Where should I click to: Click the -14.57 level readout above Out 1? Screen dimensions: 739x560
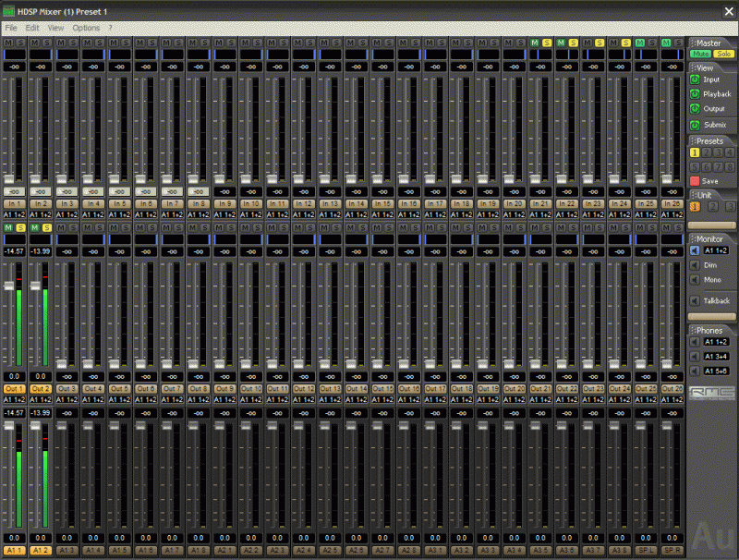[x=14, y=251]
